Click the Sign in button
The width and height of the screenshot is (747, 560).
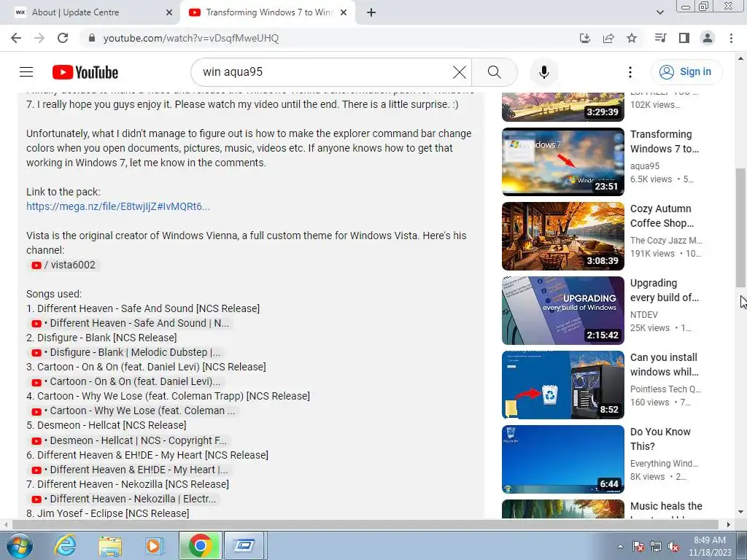686,72
